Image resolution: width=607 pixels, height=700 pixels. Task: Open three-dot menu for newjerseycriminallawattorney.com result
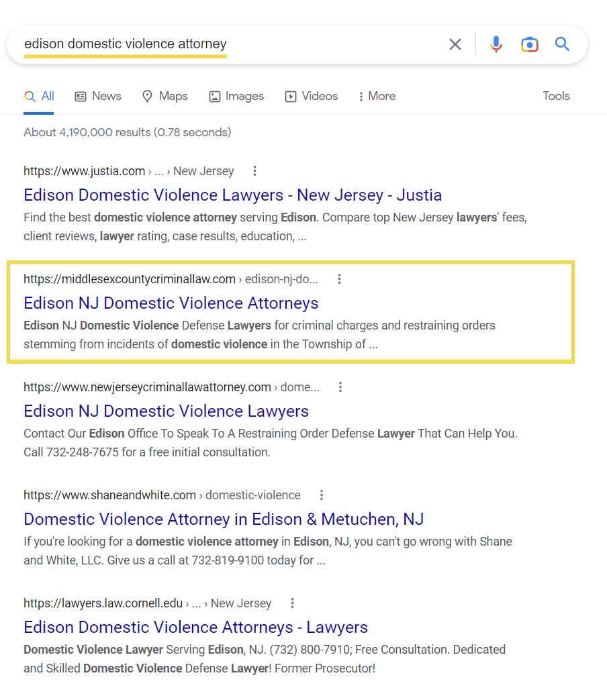340,387
